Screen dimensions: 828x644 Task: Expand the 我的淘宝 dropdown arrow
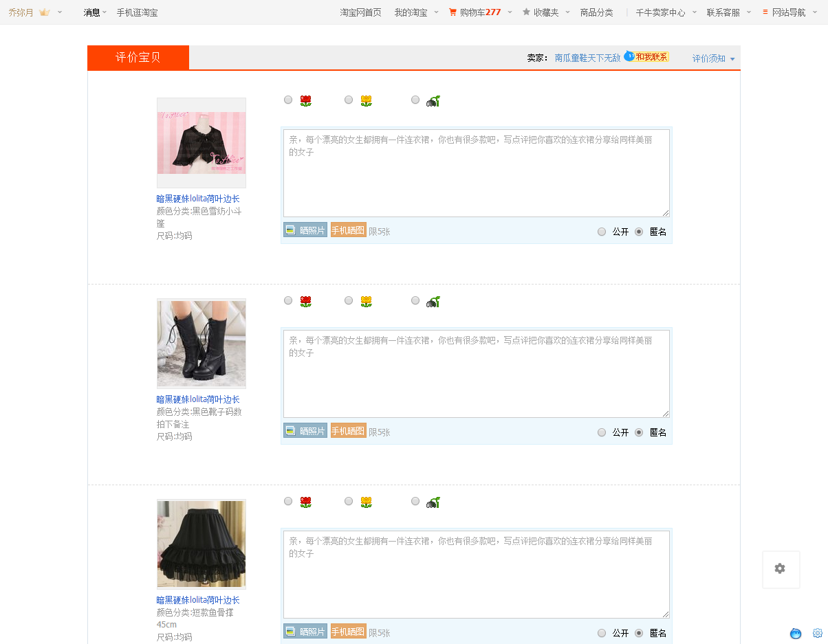(x=436, y=12)
